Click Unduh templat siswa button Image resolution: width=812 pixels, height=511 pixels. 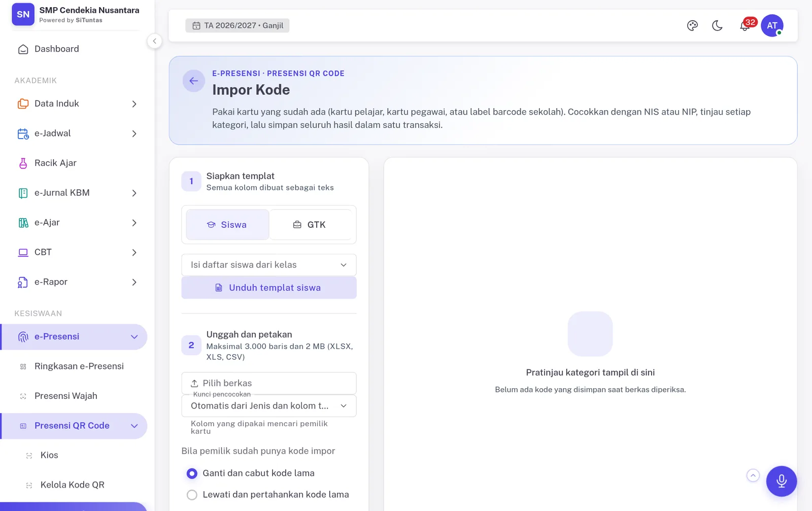pyautogui.click(x=269, y=288)
